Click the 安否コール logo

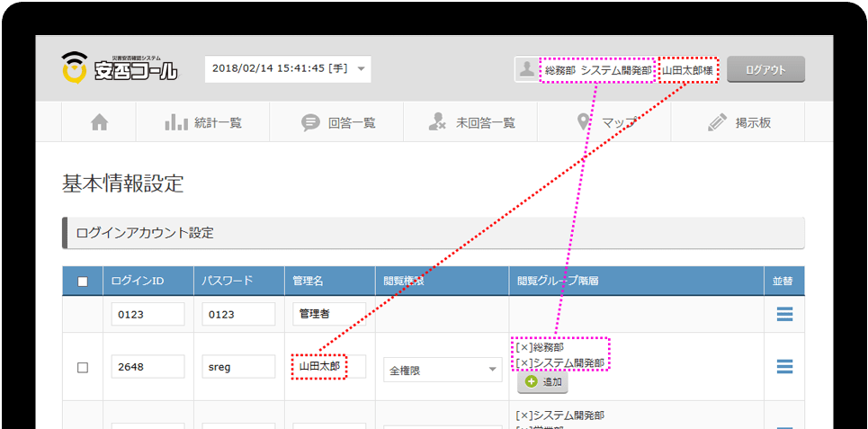click(x=120, y=67)
